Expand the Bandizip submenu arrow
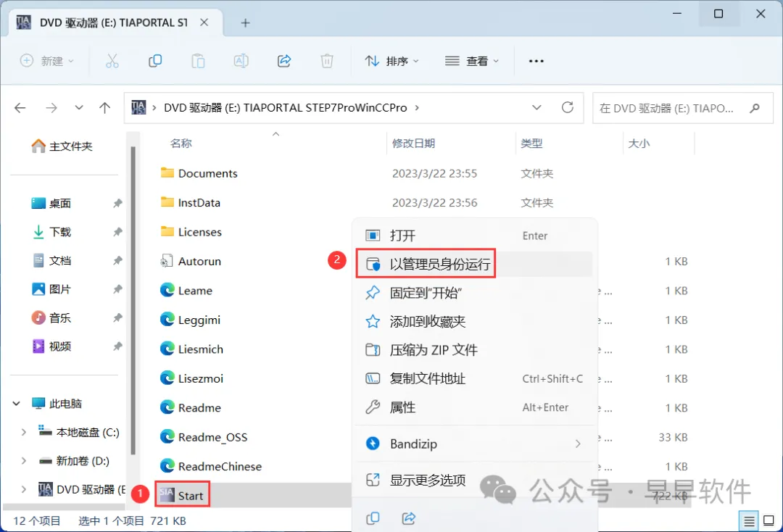 (578, 444)
